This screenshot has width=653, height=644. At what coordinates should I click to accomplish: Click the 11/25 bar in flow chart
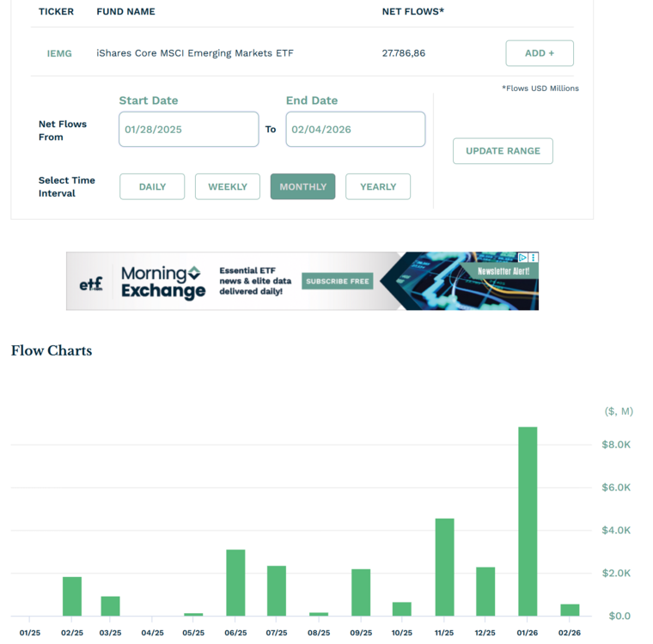444,567
